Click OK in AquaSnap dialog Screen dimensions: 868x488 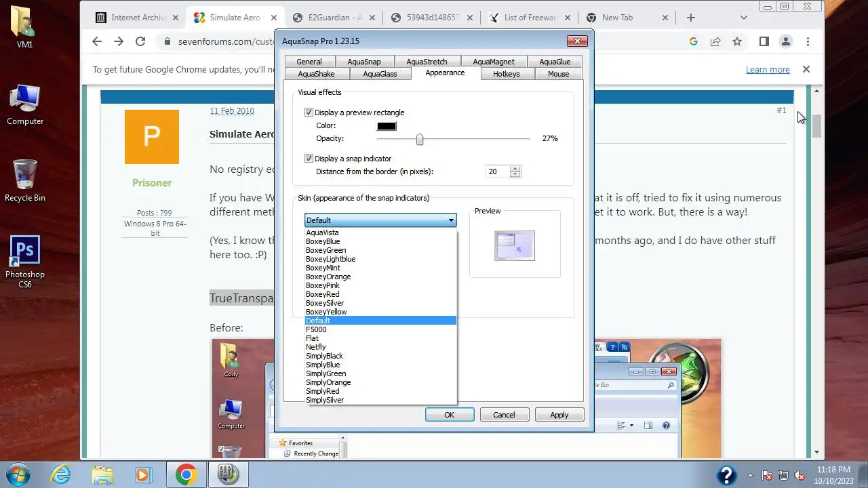[x=449, y=415]
